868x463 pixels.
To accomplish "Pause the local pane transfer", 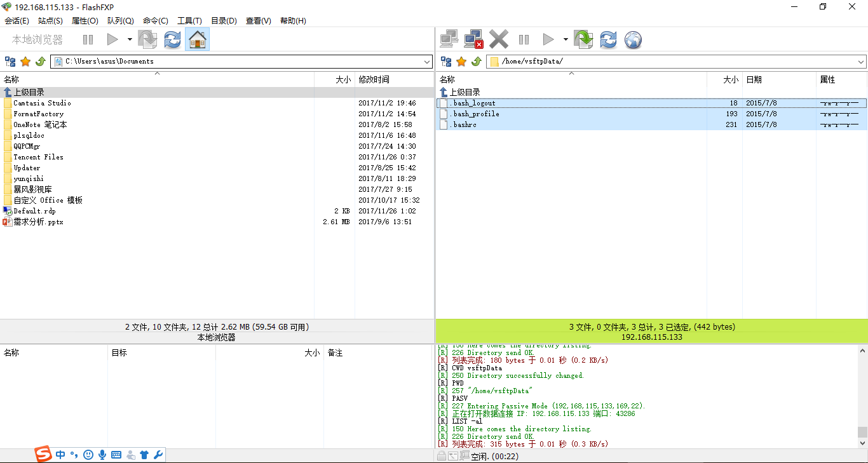I will click(88, 39).
